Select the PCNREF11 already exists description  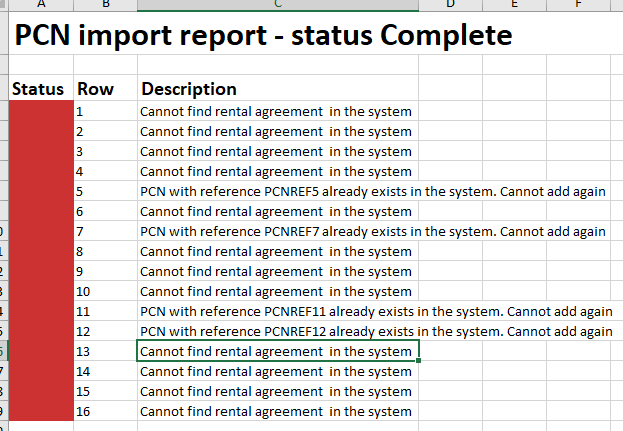tap(376, 311)
